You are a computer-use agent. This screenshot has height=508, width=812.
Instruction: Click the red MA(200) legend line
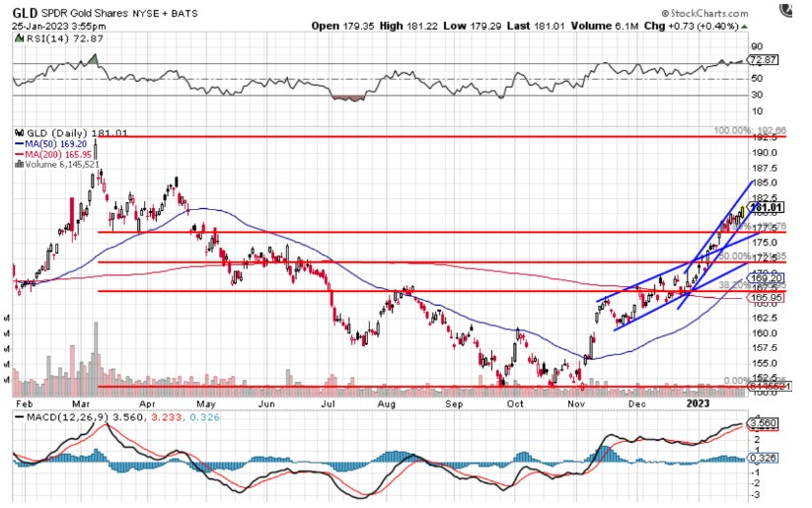coord(18,154)
